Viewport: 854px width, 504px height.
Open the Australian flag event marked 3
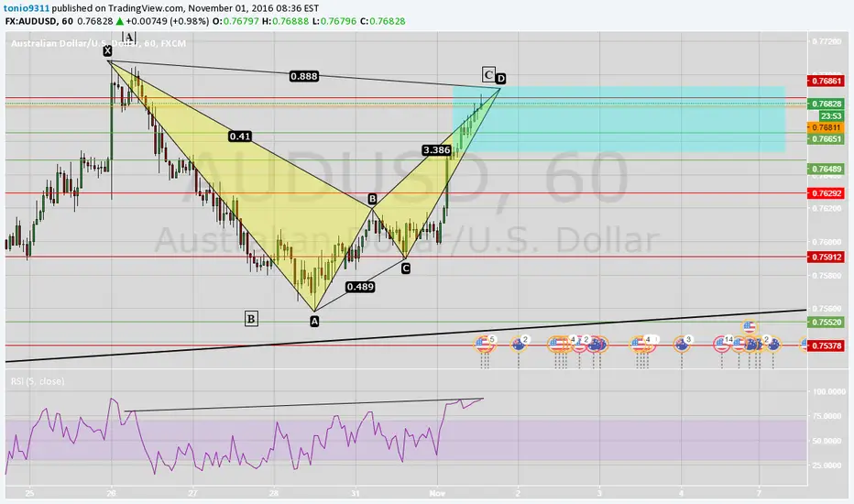click(x=681, y=345)
